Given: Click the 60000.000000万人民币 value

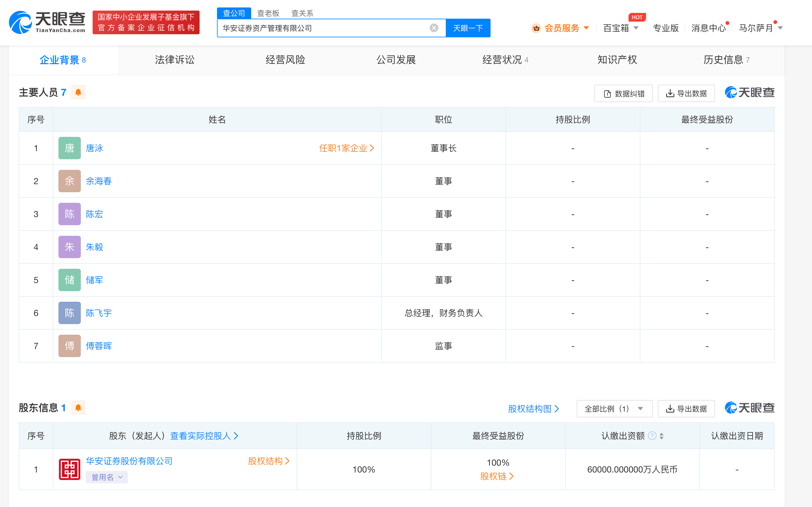Looking at the screenshot, I should [x=632, y=469].
